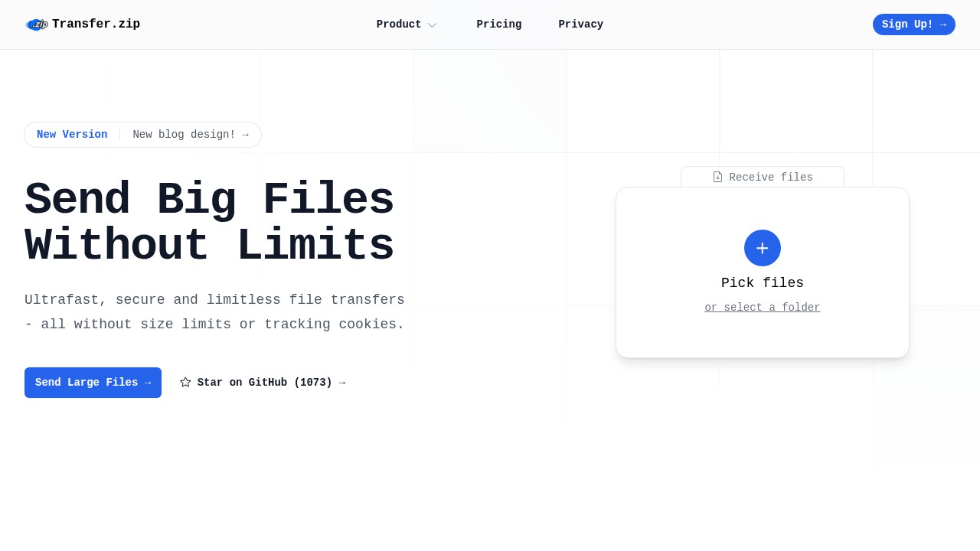
Task: Click the or select a folder link
Action: [763, 308]
